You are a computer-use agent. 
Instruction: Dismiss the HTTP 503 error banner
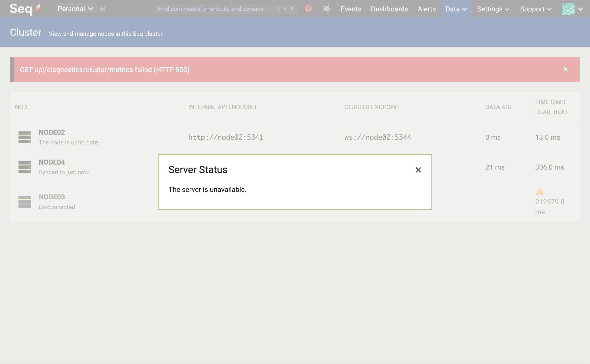[566, 69]
